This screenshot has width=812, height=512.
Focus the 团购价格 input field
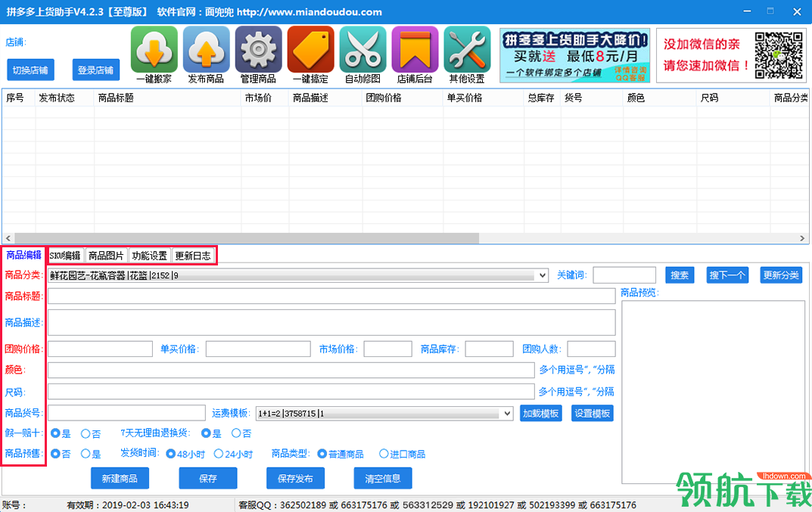[x=101, y=349]
